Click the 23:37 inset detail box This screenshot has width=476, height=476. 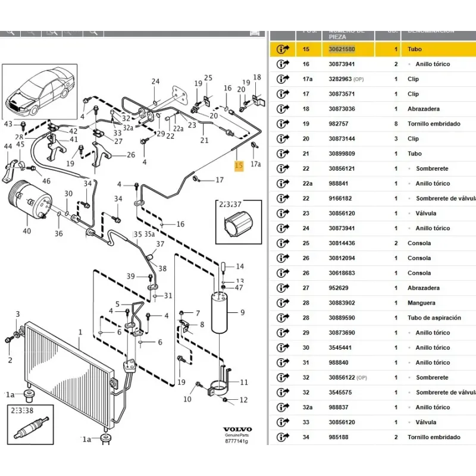click(237, 222)
